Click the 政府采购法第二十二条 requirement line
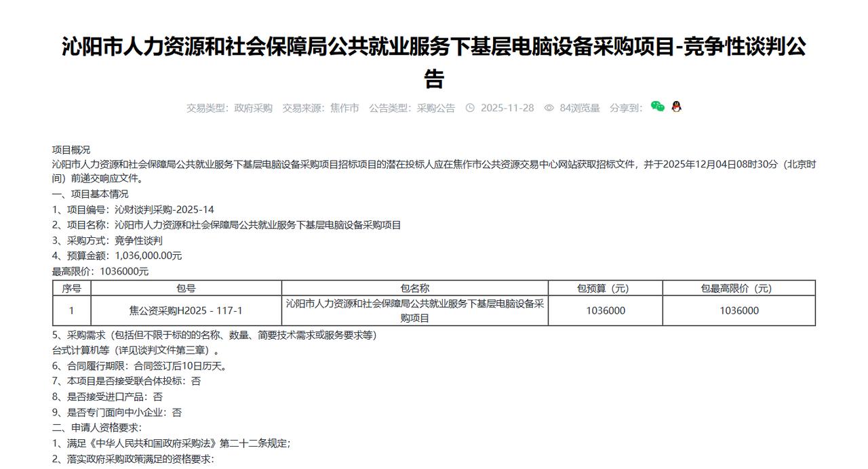The width and height of the screenshot is (868, 469). [x=172, y=444]
